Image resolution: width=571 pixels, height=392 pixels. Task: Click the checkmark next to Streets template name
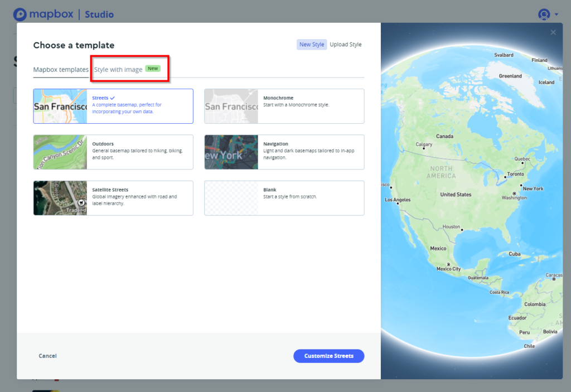112,98
